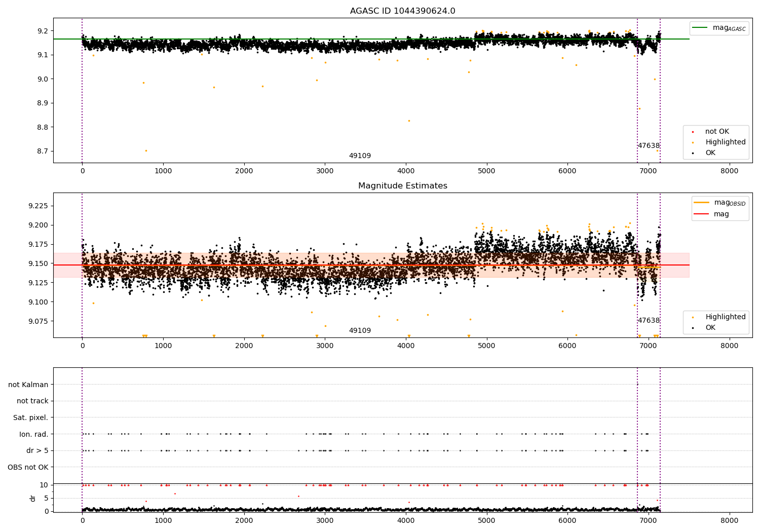
Task: Click the 'Ion. rad.' row label
Action: [34, 434]
